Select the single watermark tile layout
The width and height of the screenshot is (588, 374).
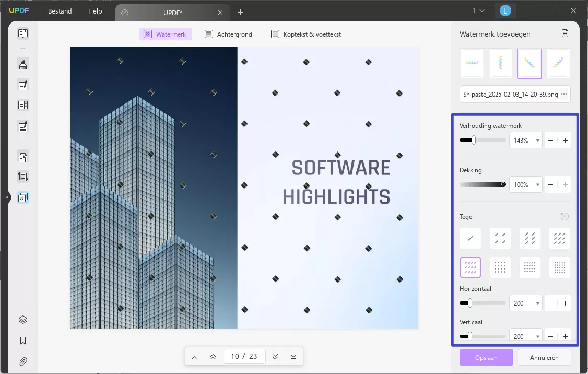(x=470, y=238)
